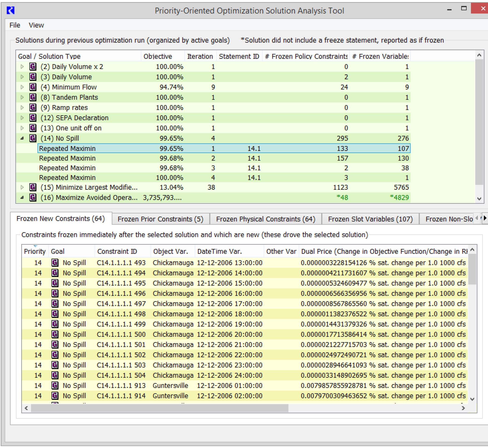488x448 pixels.
Task: Click goal icon for Maximize Avoided Opera... row
Action: pos(33,198)
